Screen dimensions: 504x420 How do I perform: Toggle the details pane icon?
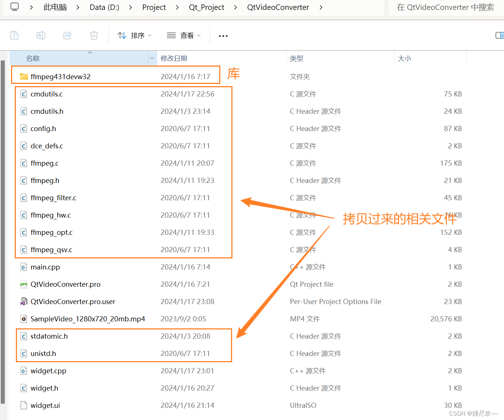point(500,35)
